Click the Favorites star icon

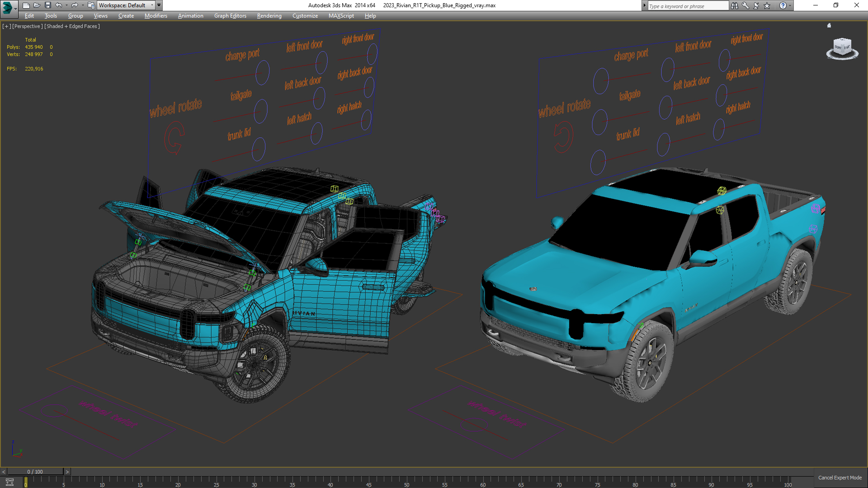click(767, 5)
